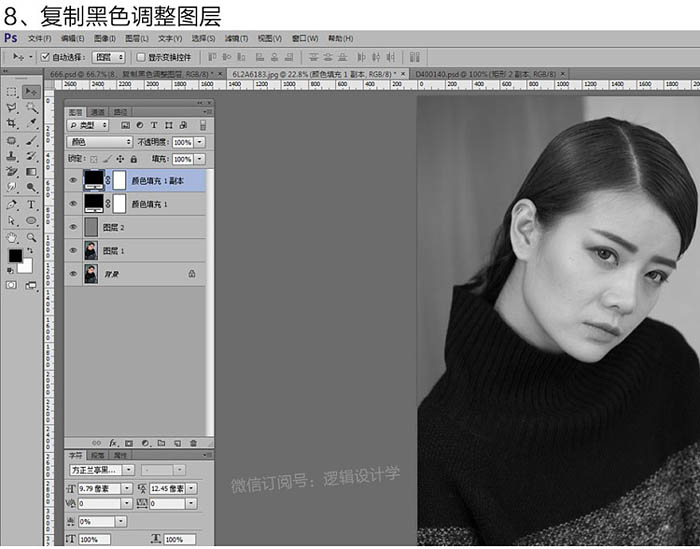
Task: Select the Path Selection arrow tool
Action: coord(12,220)
